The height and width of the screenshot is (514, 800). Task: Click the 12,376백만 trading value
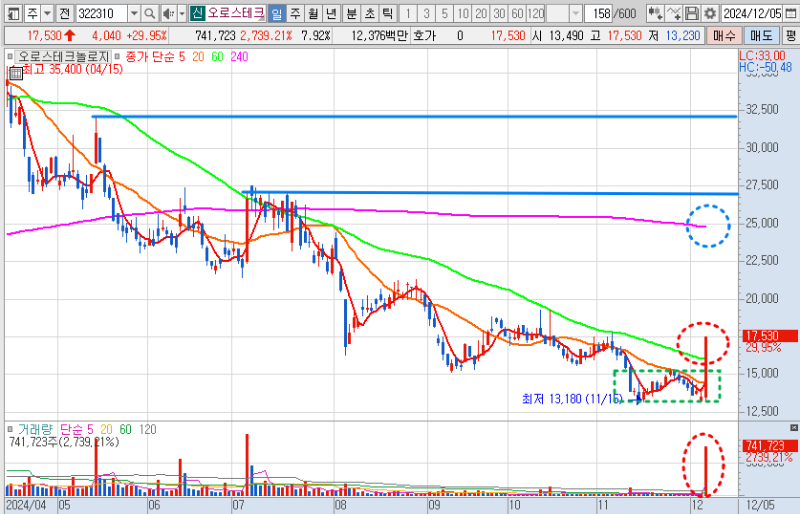(x=380, y=36)
